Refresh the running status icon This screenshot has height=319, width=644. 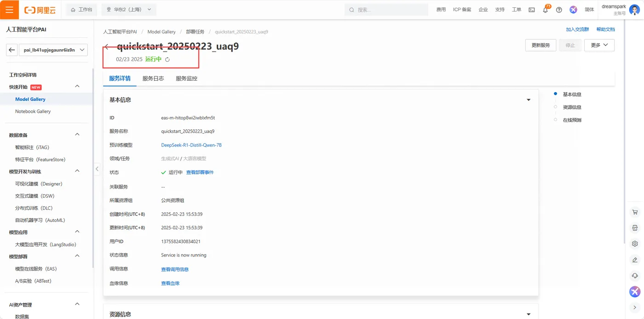[x=167, y=59]
